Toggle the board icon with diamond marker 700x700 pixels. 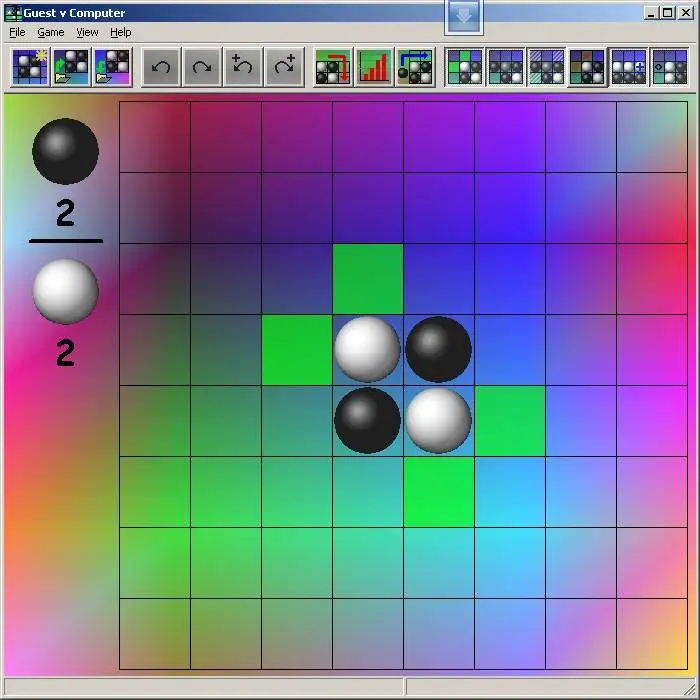point(670,67)
